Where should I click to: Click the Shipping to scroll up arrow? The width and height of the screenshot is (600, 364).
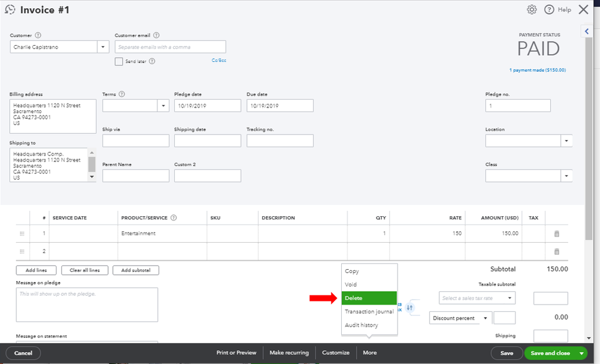92,153
